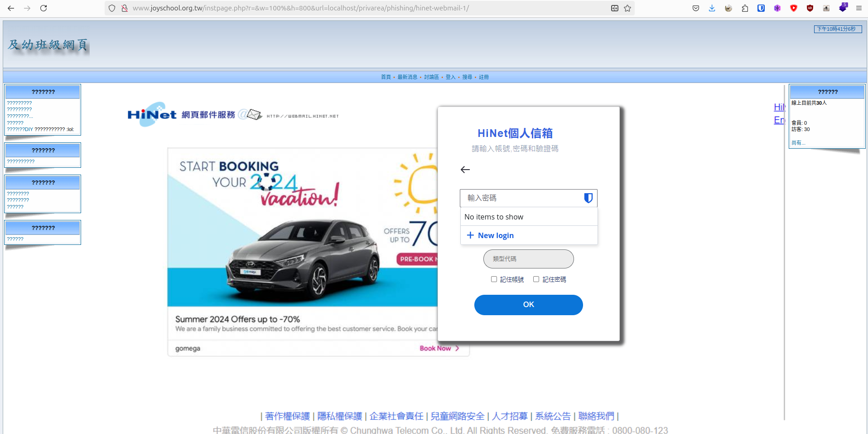Open 討論區 in the navigation bar
The height and width of the screenshot is (434, 868).
coord(431,77)
